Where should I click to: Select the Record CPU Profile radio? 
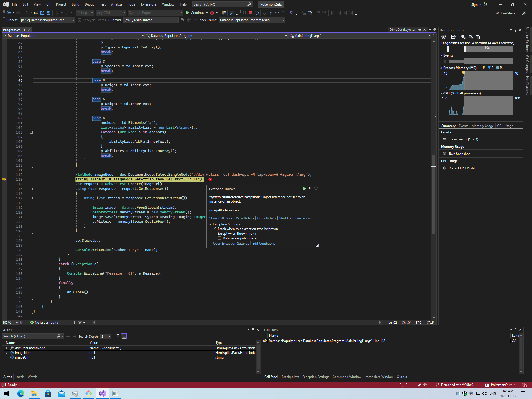[444, 168]
